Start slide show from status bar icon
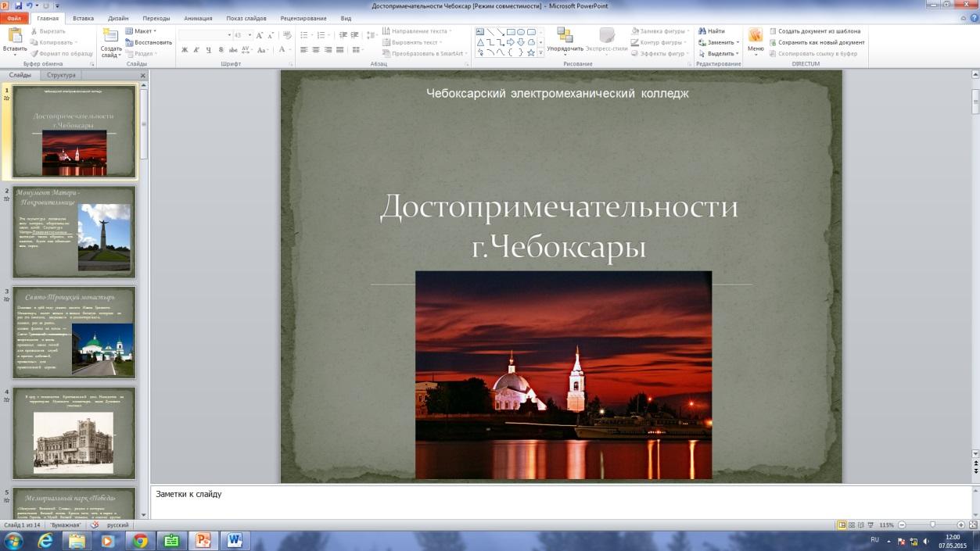 [x=871, y=525]
